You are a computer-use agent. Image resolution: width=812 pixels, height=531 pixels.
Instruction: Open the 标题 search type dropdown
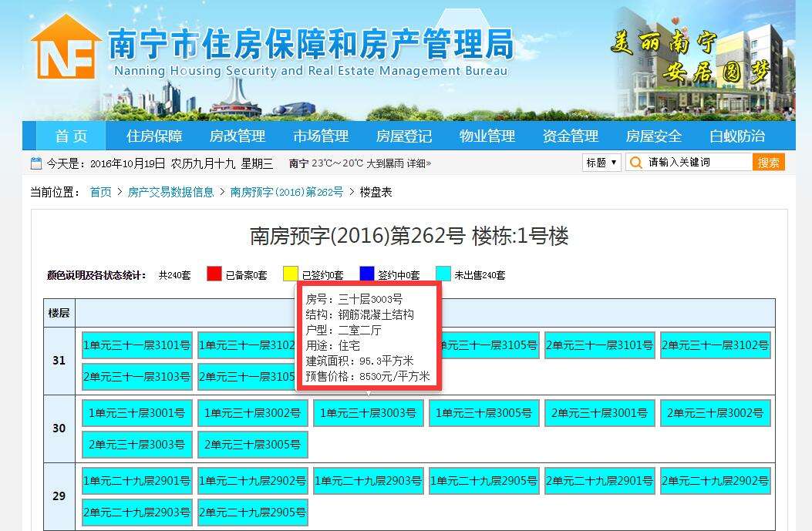(601, 163)
